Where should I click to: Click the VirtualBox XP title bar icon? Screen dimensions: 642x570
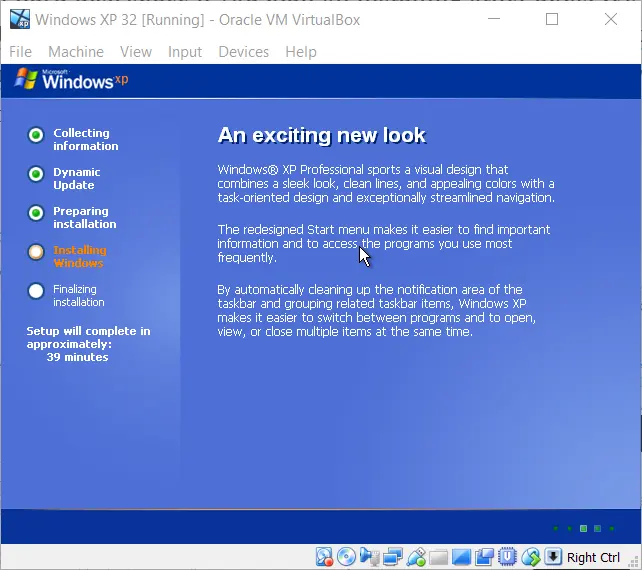tap(20, 19)
